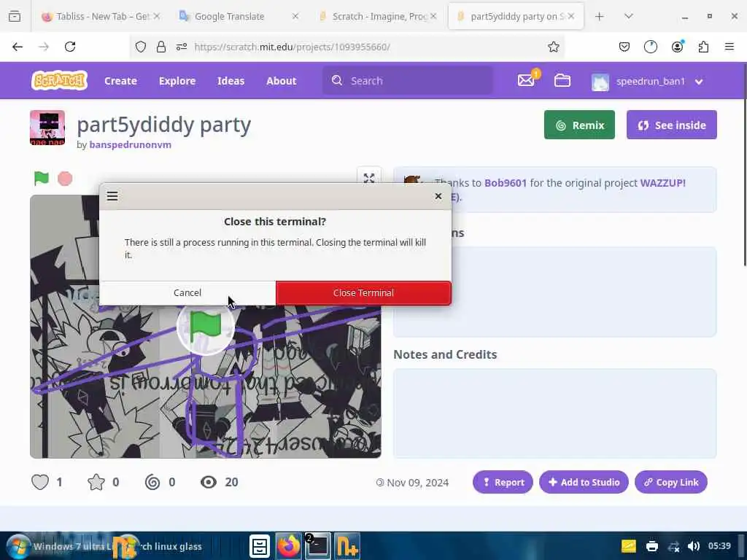The image size is (747, 560).
Task: Click the red stop button above the stage
Action: pyautogui.click(x=65, y=179)
